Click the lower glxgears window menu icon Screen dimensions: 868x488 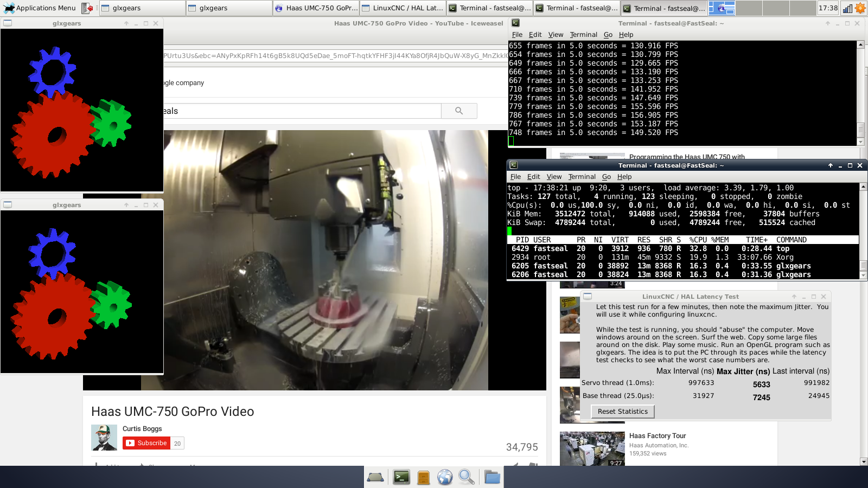click(x=8, y=205)
